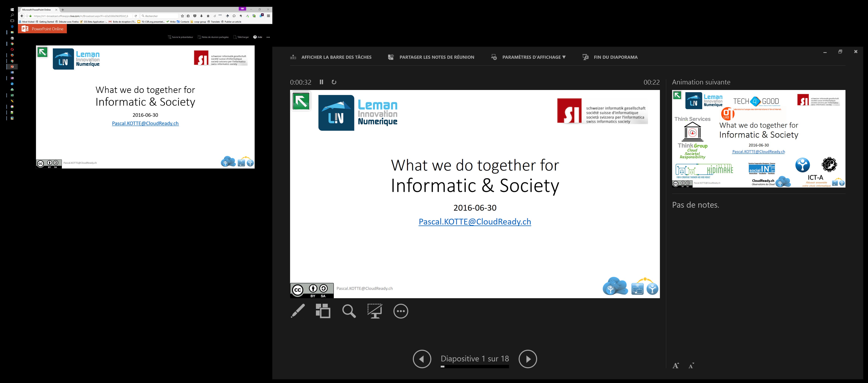Click the magnifier zoom into slide icon
The width and height of the screenshot is (868, 383).
349,311
